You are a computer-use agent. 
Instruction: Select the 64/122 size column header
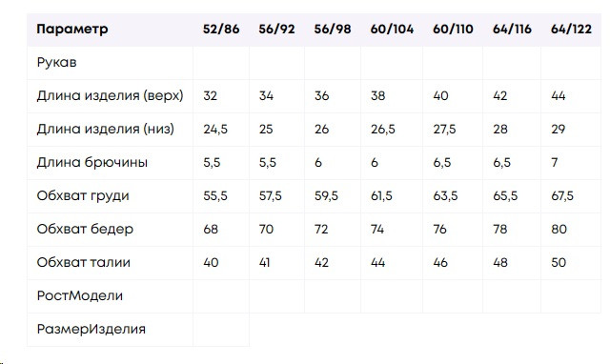point(571,30)
